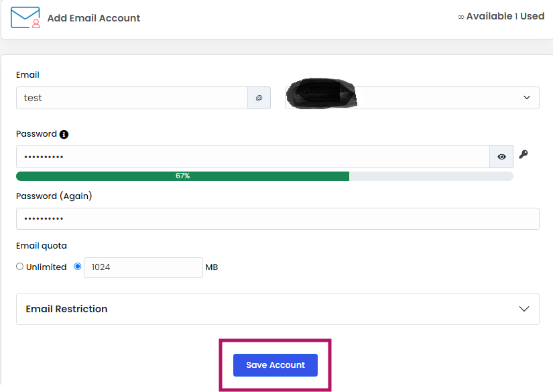The image size is (553, 392).
Task: Click the Add Email Account heading
Action: pos(94,18)
